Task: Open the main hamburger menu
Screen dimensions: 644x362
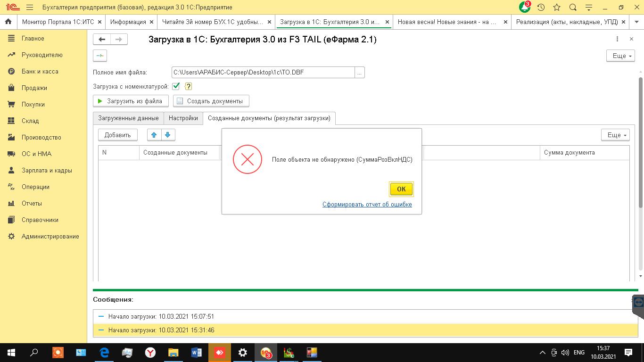Action: coord(30,7)
